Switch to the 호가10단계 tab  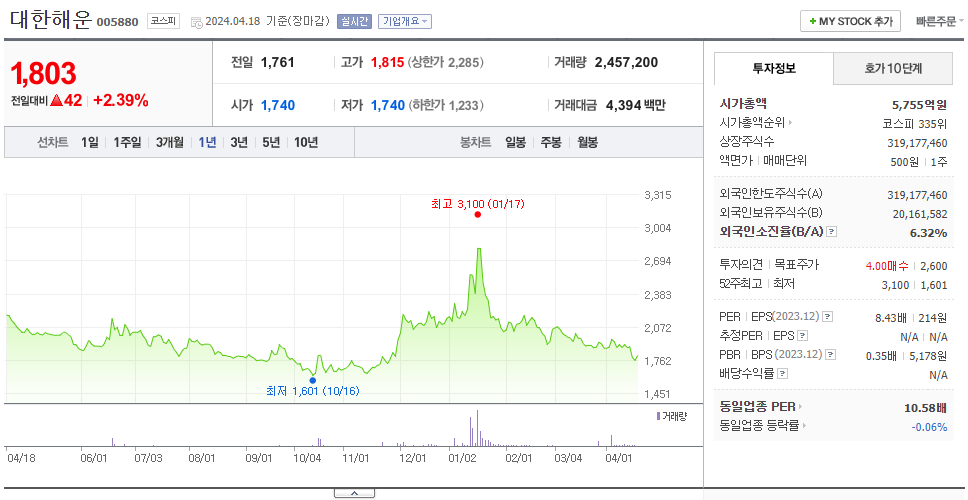(893, 69)
